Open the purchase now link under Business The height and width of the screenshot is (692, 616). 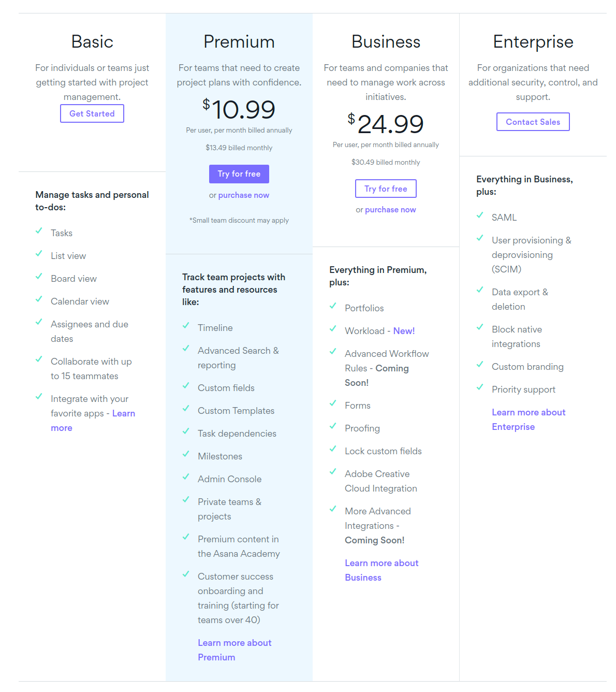390,209
